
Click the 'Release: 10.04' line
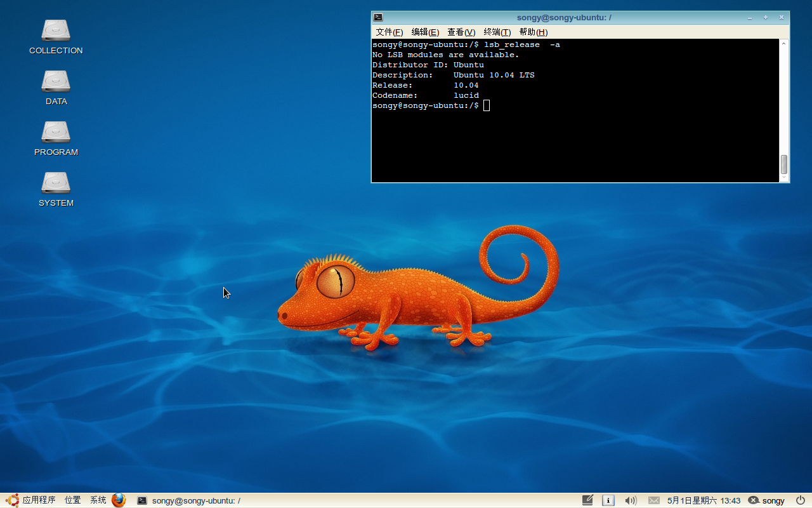[426, 85]
